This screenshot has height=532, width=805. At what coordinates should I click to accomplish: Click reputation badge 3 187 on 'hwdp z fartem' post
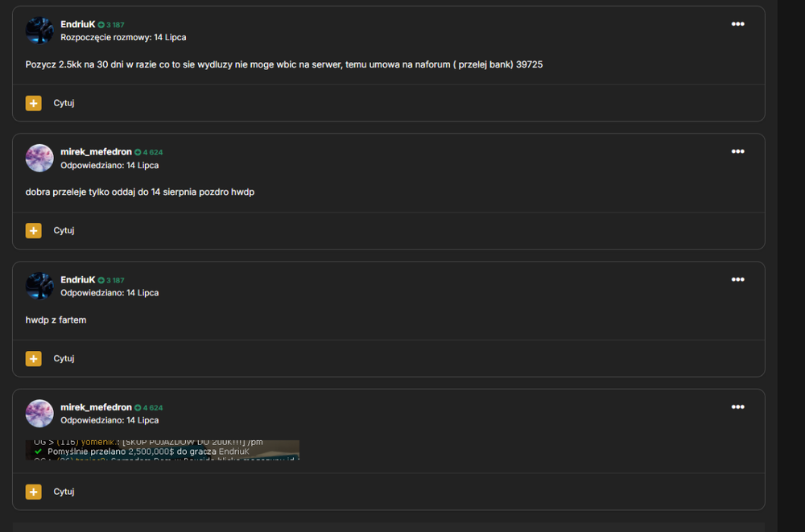tap(111, 280)
